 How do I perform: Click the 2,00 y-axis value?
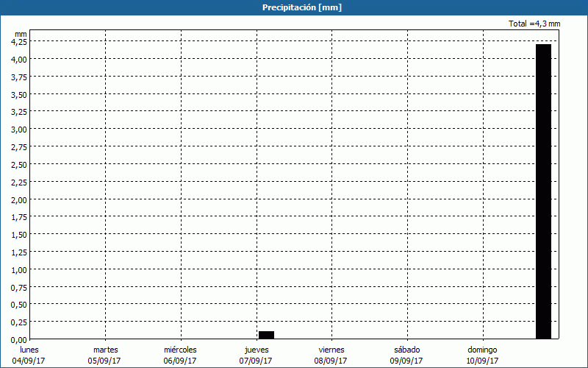point(19,199)
